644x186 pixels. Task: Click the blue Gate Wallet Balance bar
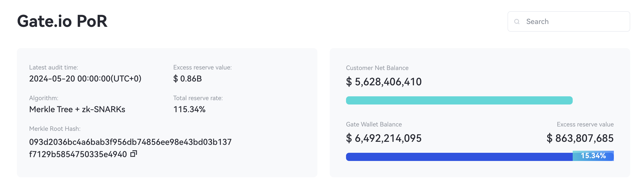point(459,157)
